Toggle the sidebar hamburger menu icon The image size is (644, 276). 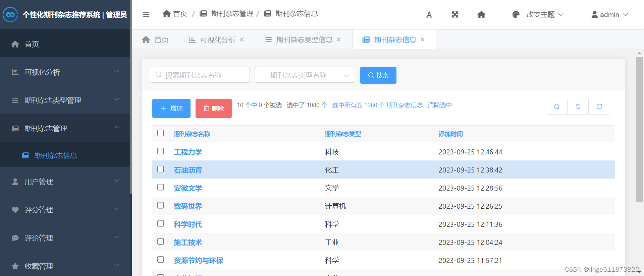tap(146, 14)
